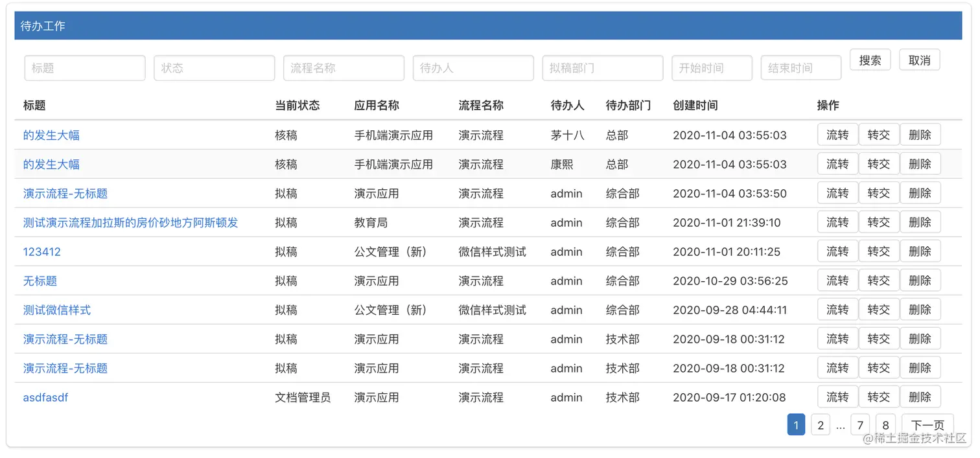Click 流转 for the 2020-10-29 row

pos(837,281)
